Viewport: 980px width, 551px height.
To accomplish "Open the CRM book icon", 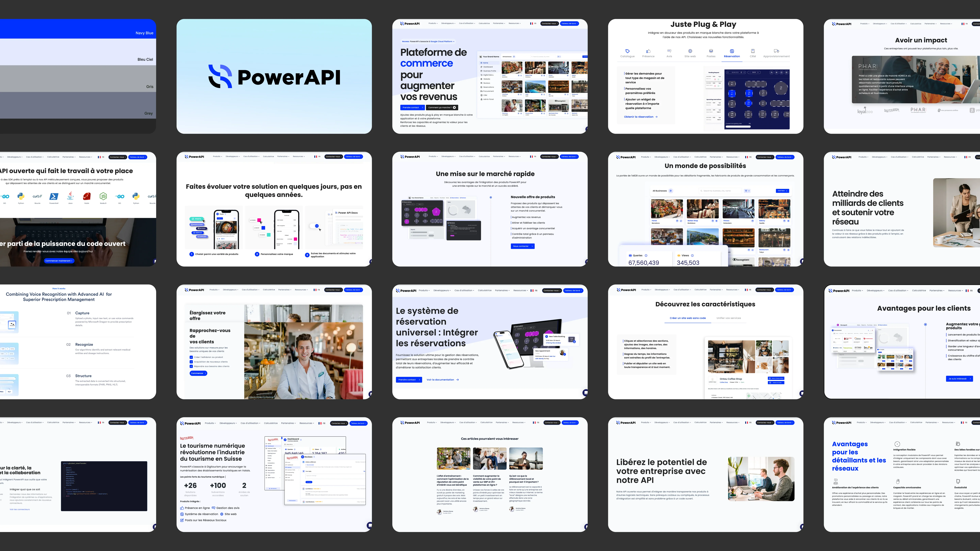I will pyautogui.click(x=753, y=51).
